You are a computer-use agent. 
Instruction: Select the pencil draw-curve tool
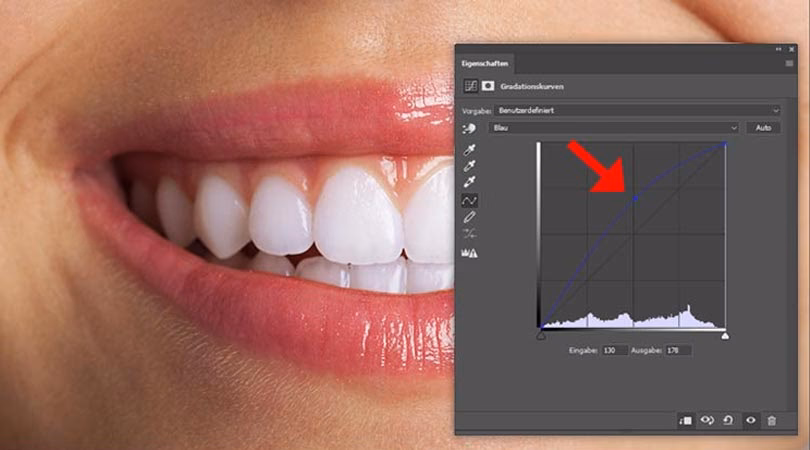coord(469,218)
